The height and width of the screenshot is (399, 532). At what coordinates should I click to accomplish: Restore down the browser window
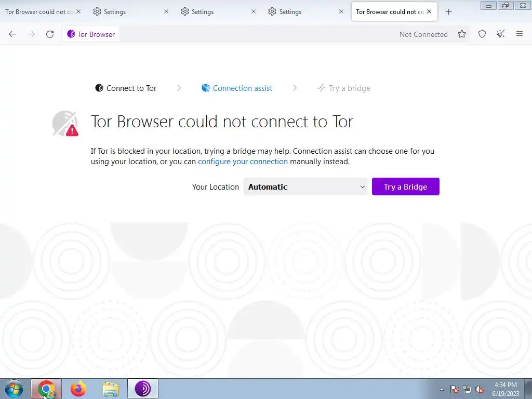click(x=506, y=6)
